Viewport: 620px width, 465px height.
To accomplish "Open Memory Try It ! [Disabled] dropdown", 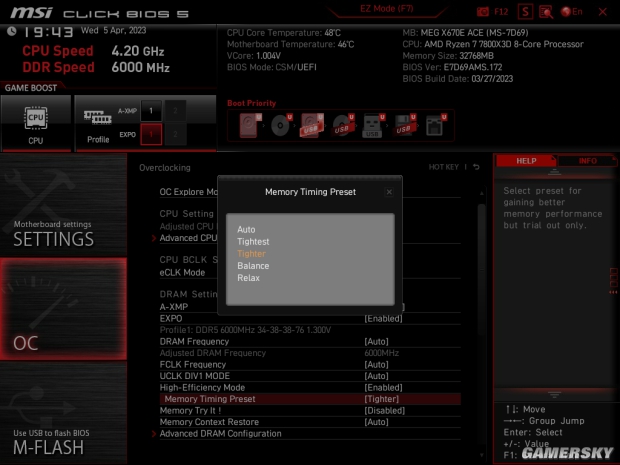I will point(384,411).
